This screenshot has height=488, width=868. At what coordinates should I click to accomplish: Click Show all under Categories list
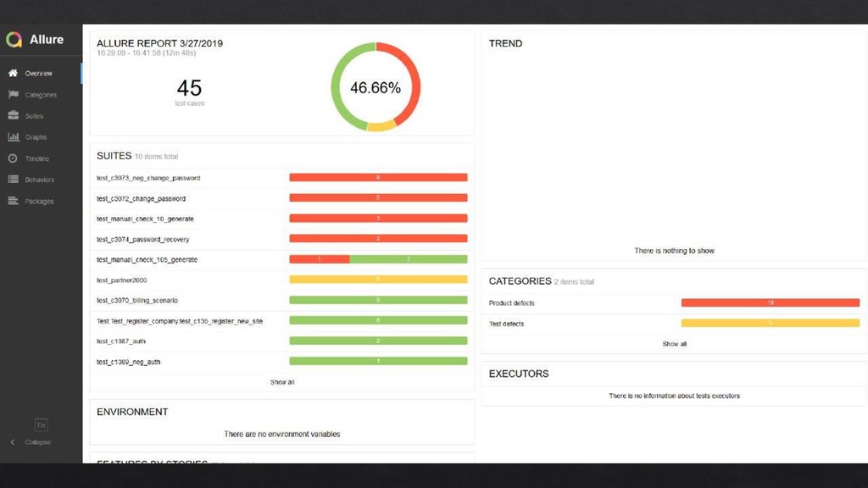[674, 344]
